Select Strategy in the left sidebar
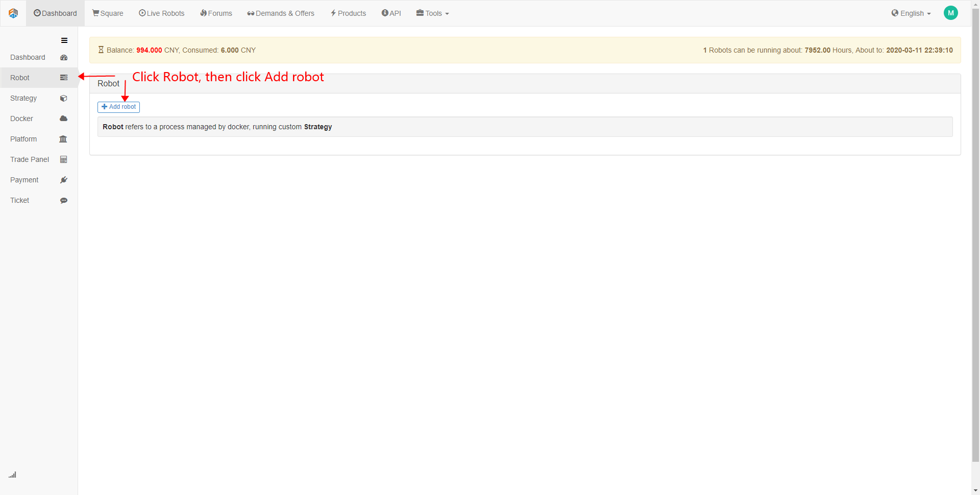The image size is (980, 495). pyautogui.click(x=39, y=98)
